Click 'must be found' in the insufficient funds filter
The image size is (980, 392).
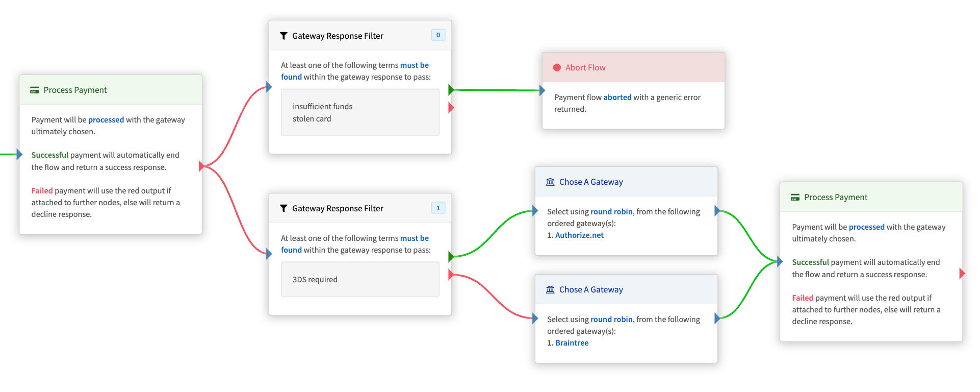point(355,71)
